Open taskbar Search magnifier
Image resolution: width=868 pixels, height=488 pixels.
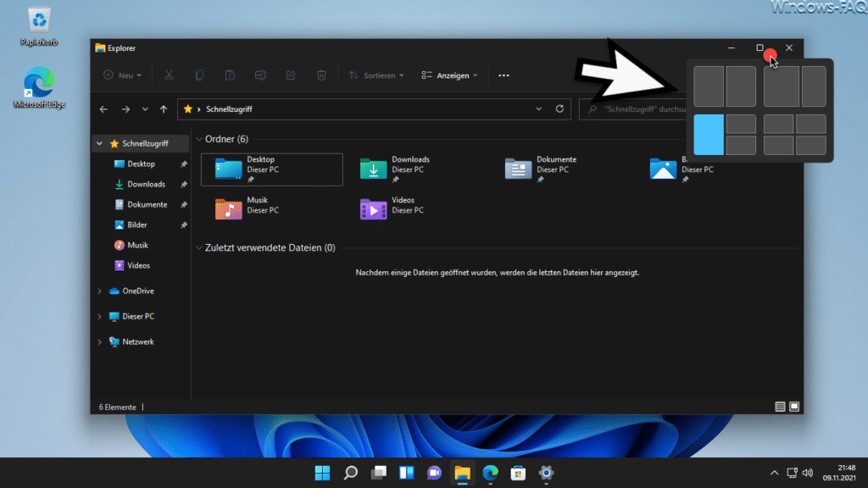pyautogui.click(x=350, y=473)
